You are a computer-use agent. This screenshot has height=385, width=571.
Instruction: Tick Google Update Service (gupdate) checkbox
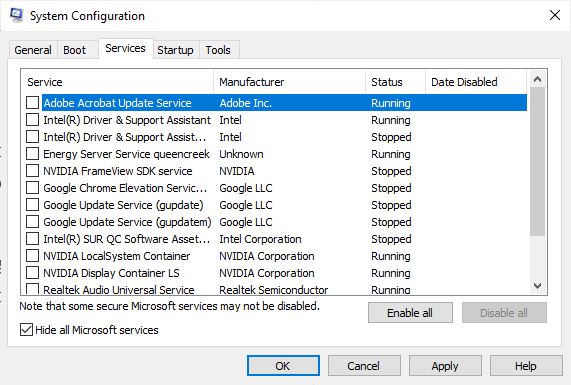(x=32, y=205)
